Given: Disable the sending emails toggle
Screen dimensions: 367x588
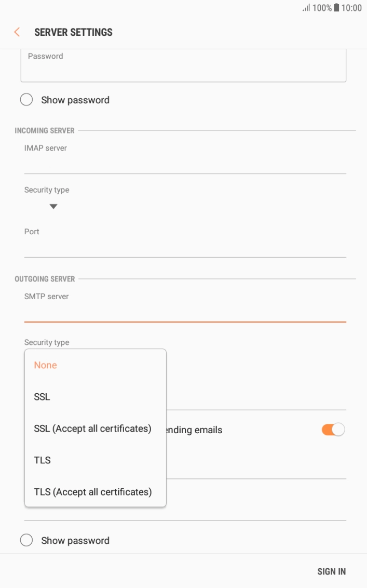Looking at the screenshot, I should pyautogui.click(x=332, y=430).
